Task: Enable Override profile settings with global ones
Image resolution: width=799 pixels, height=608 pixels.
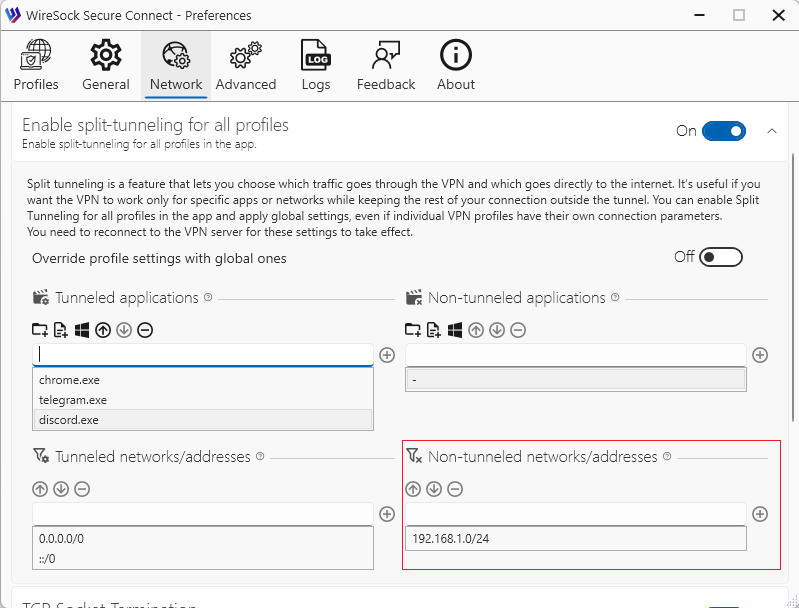Action: tap(721, 257)
